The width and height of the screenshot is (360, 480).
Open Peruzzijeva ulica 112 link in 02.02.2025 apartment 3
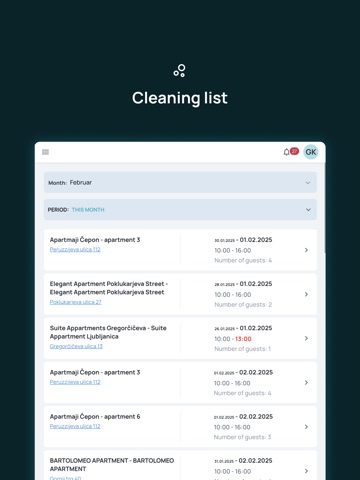point(75,382)
